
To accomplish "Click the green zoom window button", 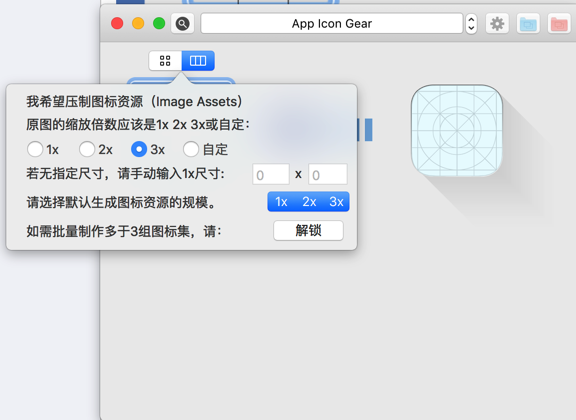I will pyautogui.click(x=159, y=24).
